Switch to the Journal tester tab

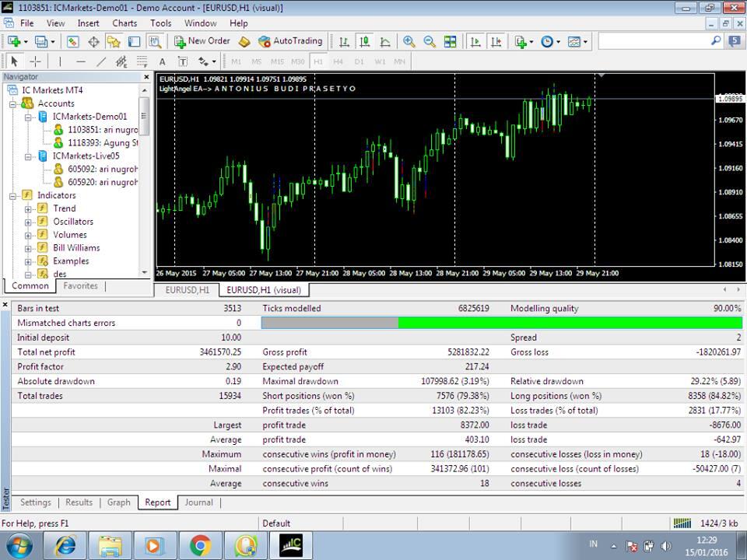click(x=198, y=502)
